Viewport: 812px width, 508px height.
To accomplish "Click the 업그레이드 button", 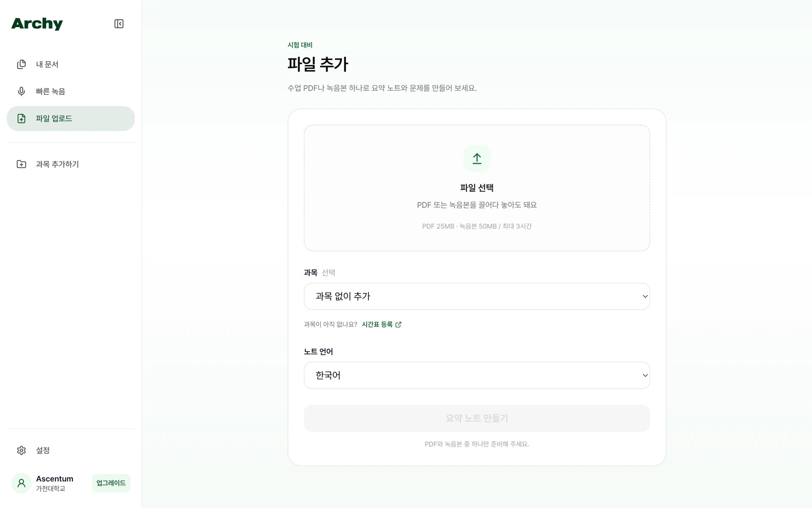I will 111,483.
